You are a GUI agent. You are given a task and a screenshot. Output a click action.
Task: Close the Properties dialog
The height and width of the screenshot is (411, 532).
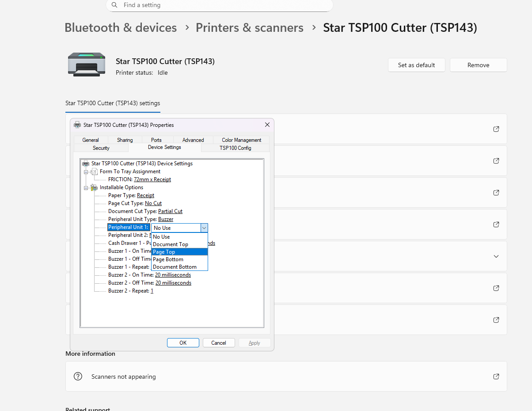click(267, 125)
